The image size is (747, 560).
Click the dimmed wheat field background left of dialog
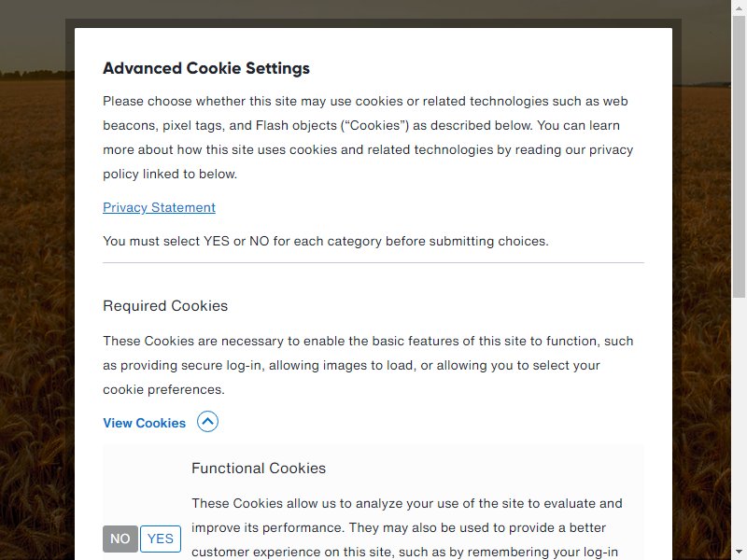(34, 310)
